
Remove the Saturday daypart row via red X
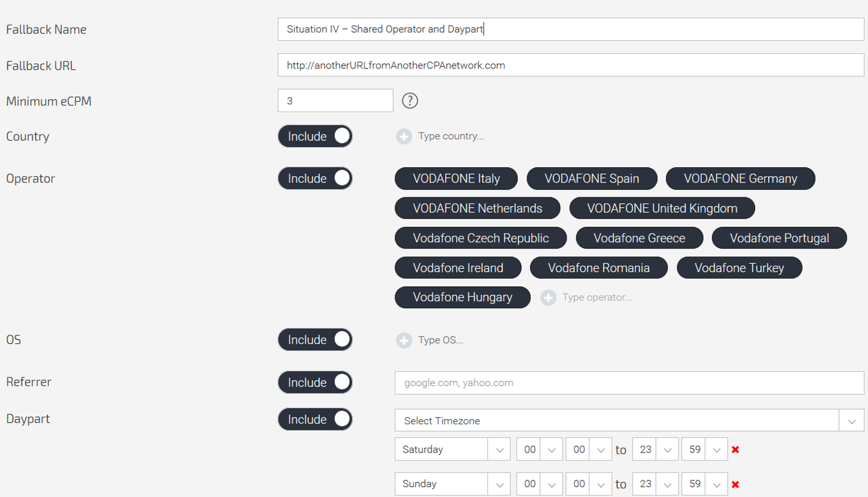click(x=735, y=450)
